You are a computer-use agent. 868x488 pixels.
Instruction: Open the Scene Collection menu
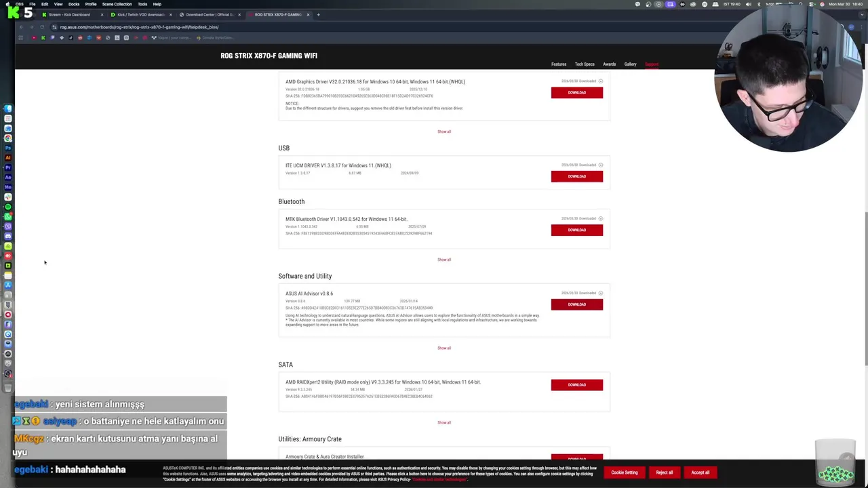[x=117, y=4]
